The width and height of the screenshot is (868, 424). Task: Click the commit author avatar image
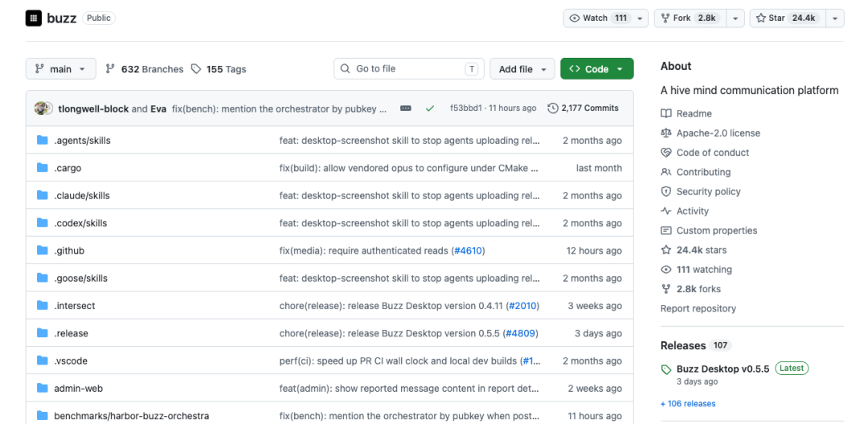tap(43, 108)
